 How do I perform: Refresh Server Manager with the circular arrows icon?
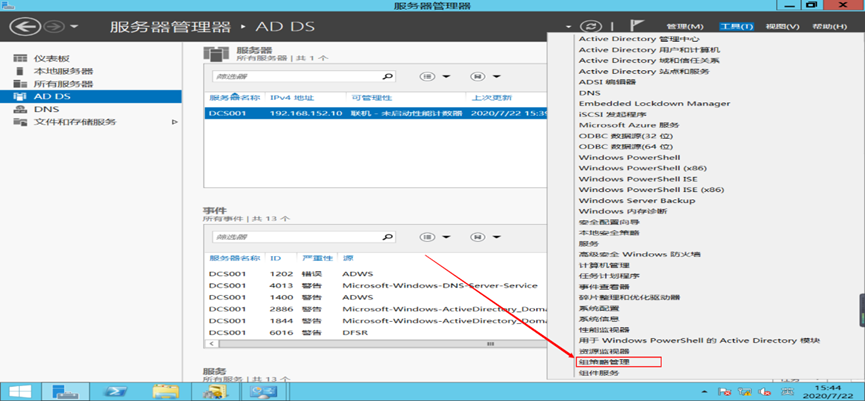(591, 26)
